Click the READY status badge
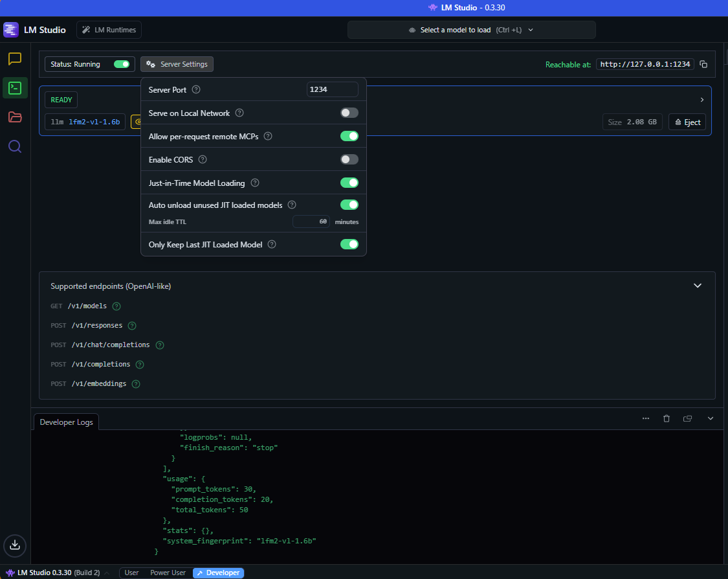Image resolution: width=728 pixels, height=579 pixels. pos(61,100)
